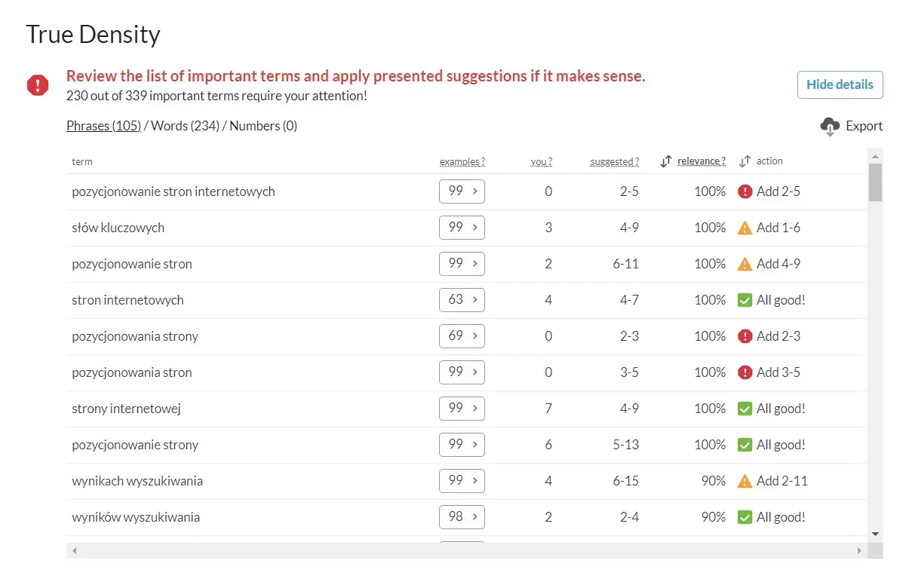Click the action column sort arrows icon

(745, 161)
